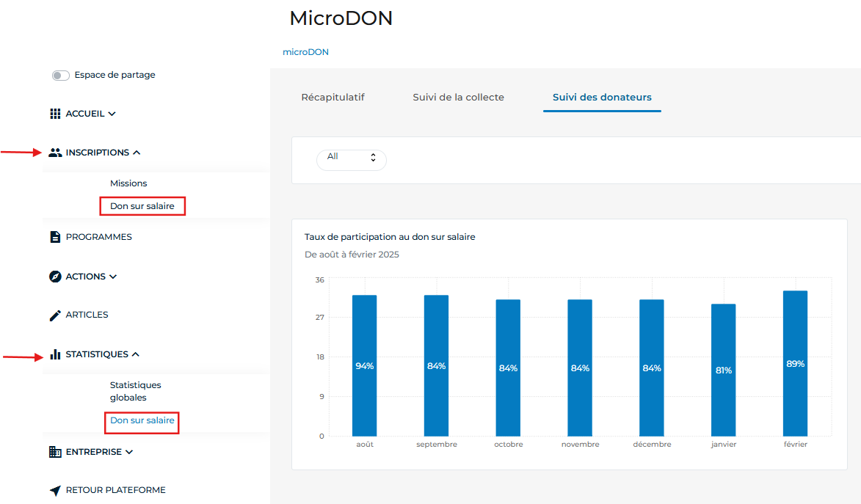Select the Suivi des donateurs tab
861x504 pixels.
tap(602, 97)
